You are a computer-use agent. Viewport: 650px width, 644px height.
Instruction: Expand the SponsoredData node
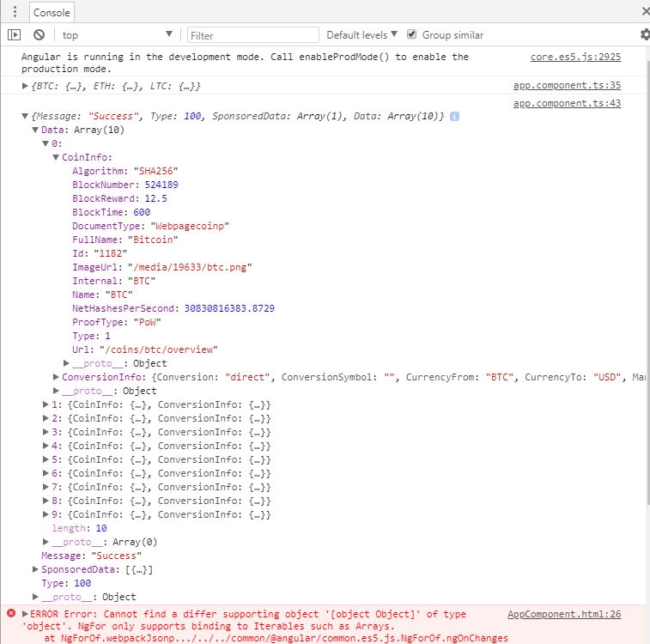[36, 569]
